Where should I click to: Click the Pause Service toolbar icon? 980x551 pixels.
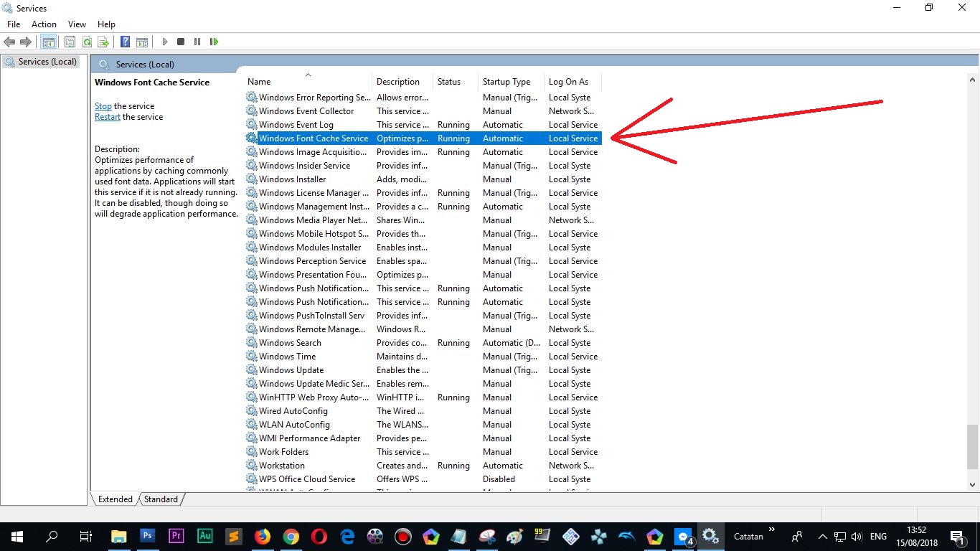coord(197,42)
